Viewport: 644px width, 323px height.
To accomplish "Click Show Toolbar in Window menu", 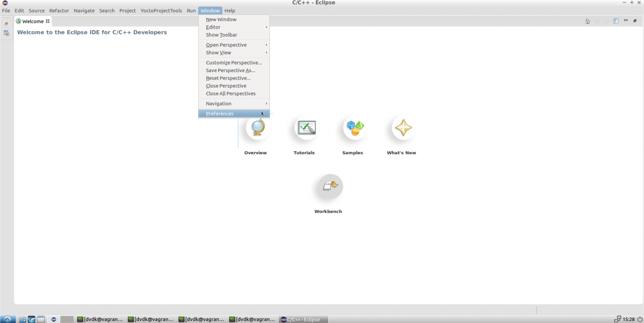I will click(x=222, y=35).
